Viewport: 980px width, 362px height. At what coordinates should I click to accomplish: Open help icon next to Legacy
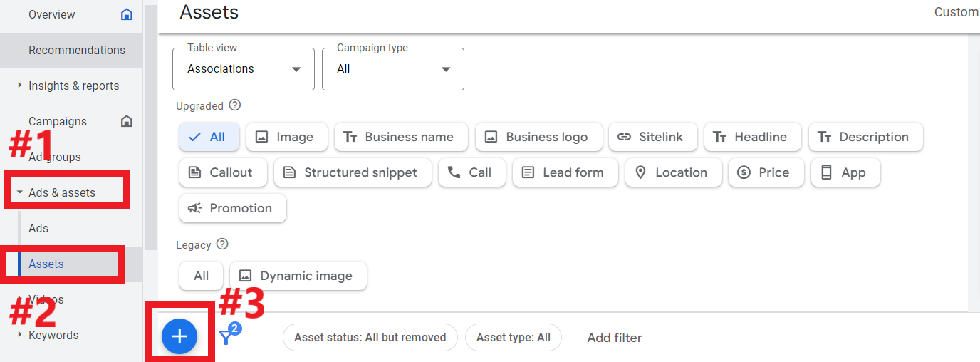coord(222,244)
